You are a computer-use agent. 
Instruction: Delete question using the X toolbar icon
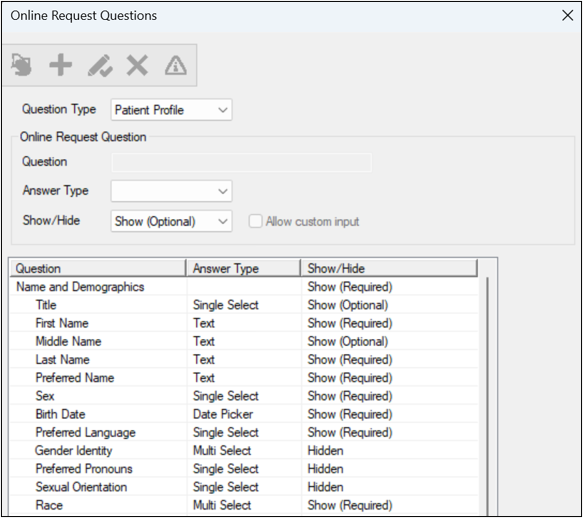tap(137, 65)
